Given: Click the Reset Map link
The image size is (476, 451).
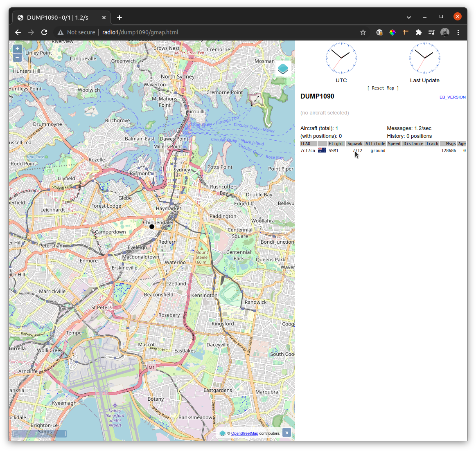Looking at the screenshot, I should tap(383, 88).
